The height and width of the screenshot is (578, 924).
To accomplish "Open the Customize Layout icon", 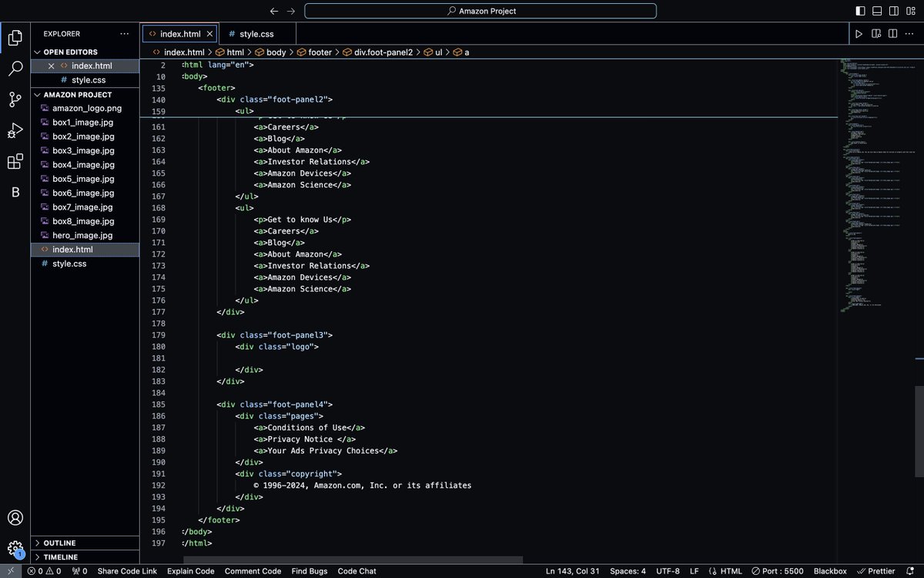I will tap(912, 11).
